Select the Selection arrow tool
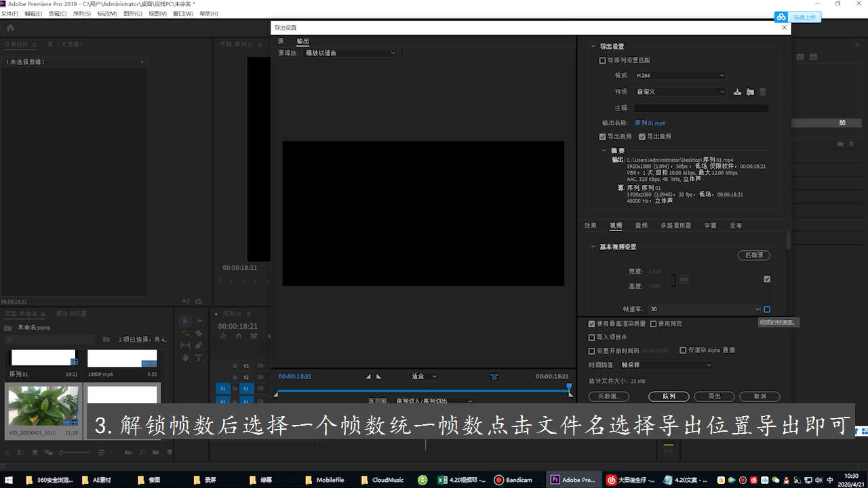Screen dimensions: 868x488 click(x=186, y=321)
